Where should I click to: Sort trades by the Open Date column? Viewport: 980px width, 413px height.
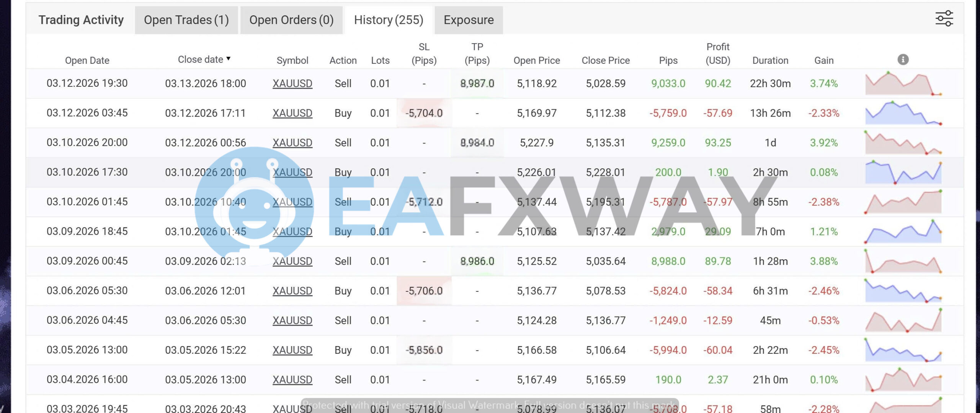click(x=87, y=60)
